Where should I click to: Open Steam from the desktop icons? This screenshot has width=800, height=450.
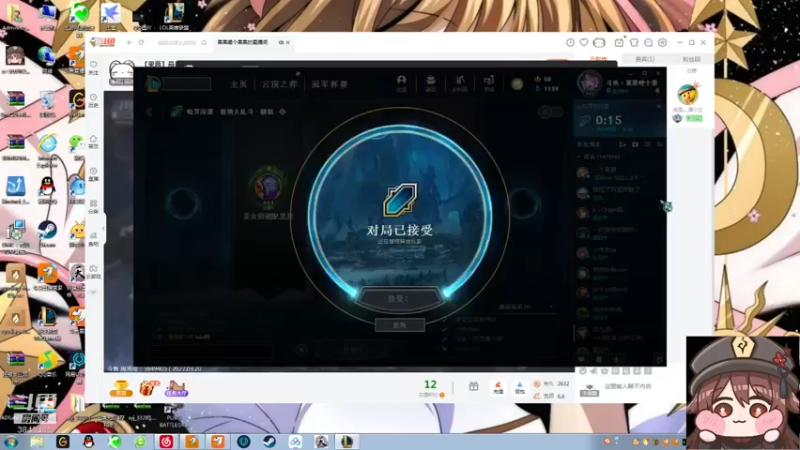47,233
